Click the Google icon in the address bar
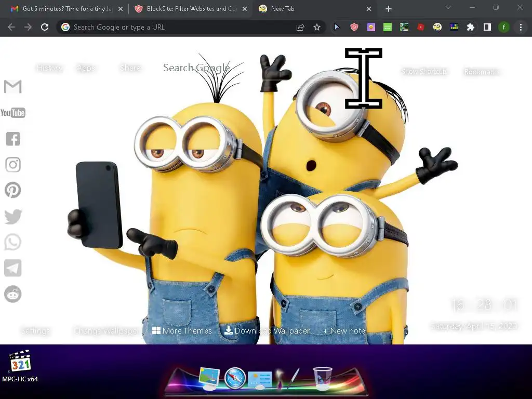The image size is (532, 399). (x=65, y=27)
